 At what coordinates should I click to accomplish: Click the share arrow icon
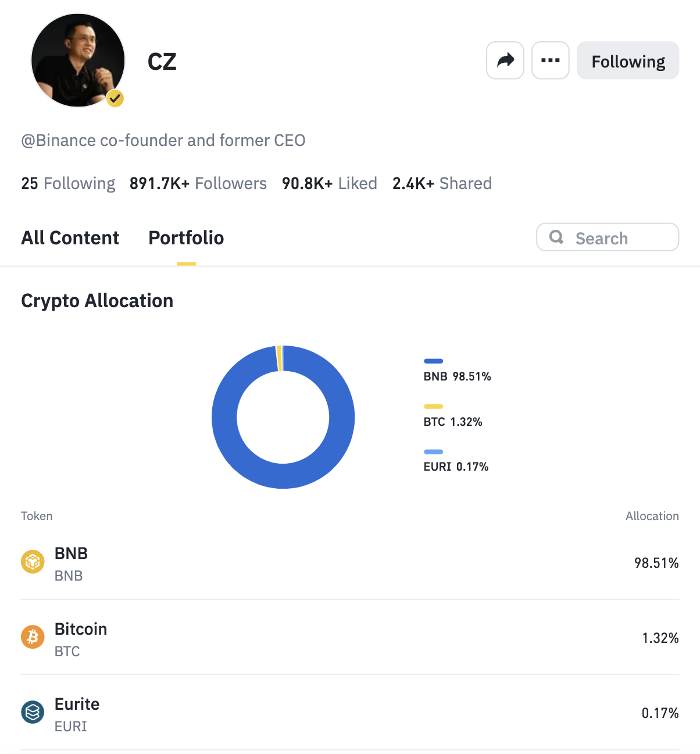pos(505,60)
